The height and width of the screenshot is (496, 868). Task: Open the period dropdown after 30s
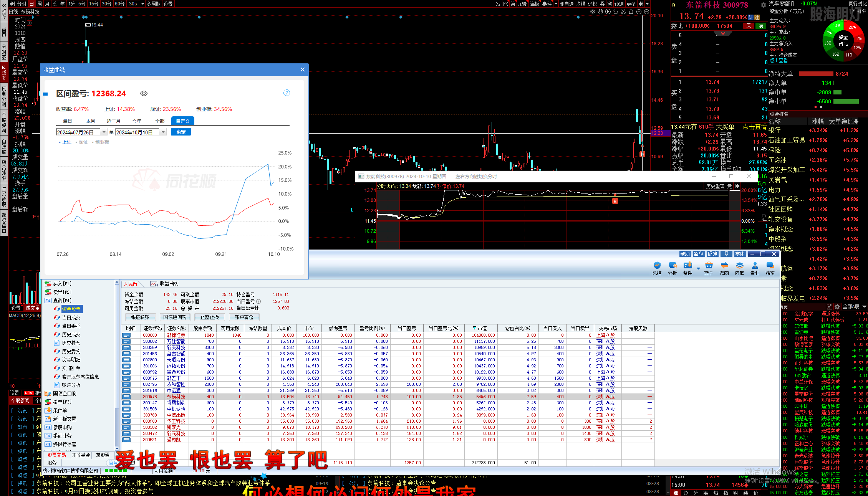[x=142, y=4]
